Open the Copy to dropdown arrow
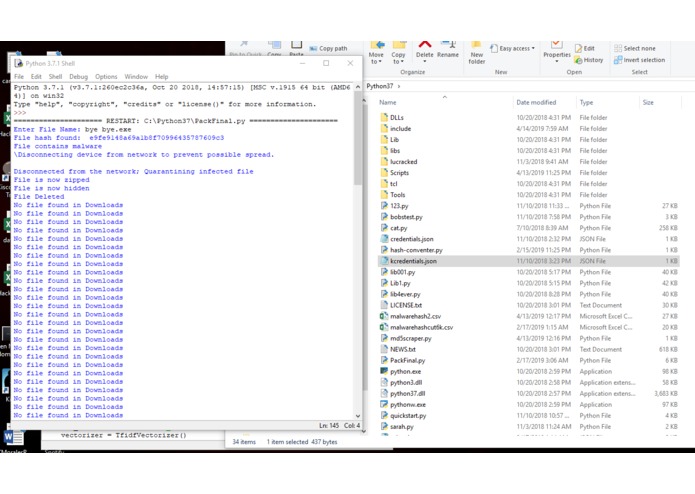 pos(402,62)
